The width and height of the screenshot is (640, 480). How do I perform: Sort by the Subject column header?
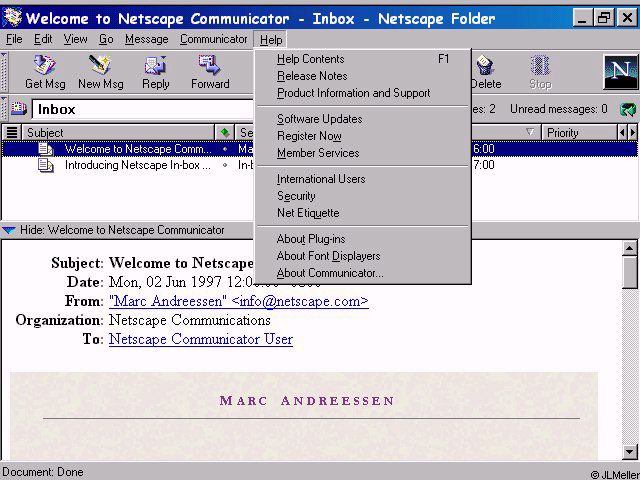(x=118, y=132)
